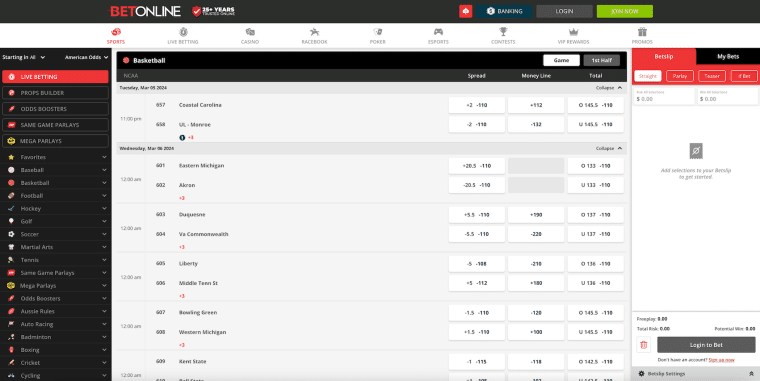Image resolution: width=760 pixels, height=381 pixels.
Task: Click the info icon under UL - Monroe
Action: pos(182,138)
